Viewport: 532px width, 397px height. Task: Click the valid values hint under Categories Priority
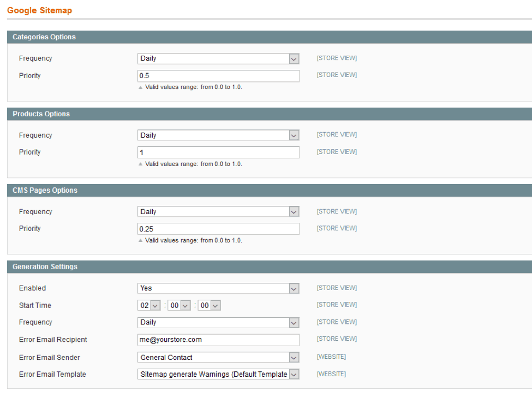click(193, 87)
